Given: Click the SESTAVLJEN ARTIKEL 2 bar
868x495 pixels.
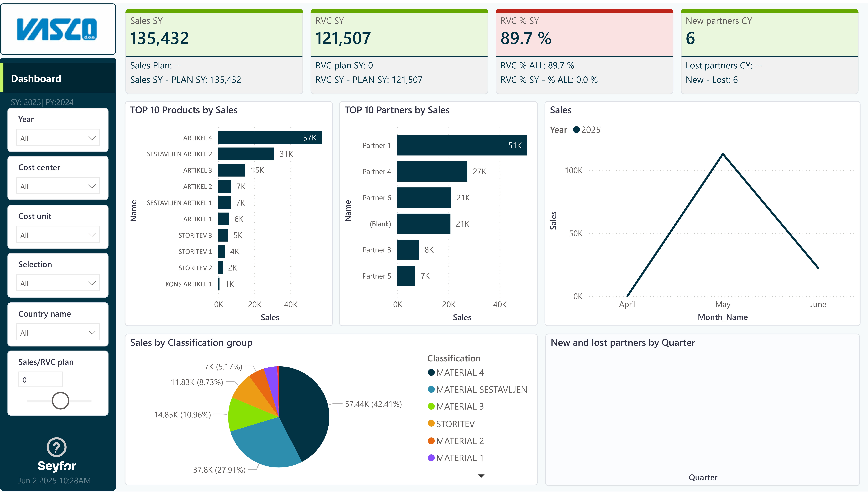Looking at the screenshot, I should tap(246, 154).
